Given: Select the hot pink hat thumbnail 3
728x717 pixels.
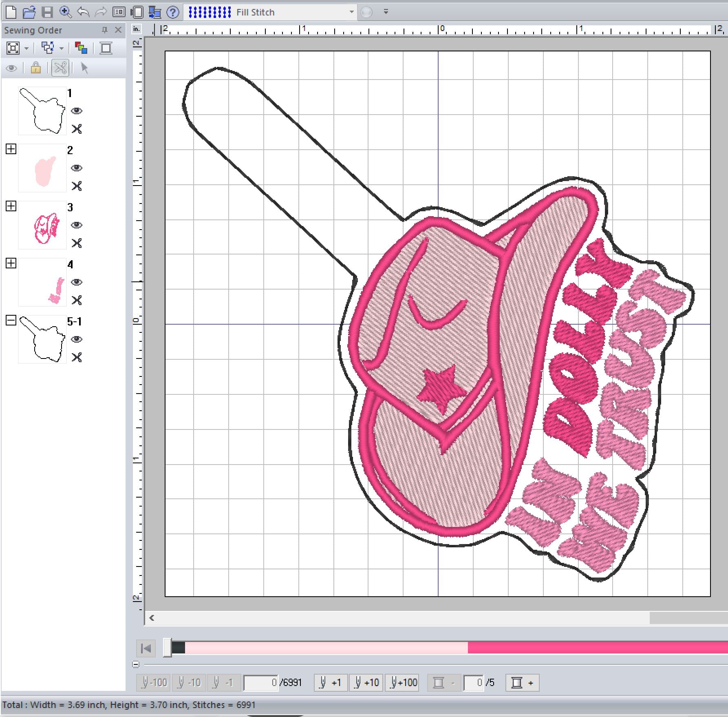Looking at the screenshot, I should pyautogui.click(x=42, y=225).
